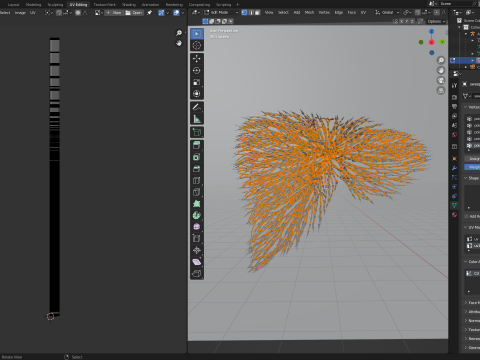Select the Move tool
Screen dimensions: 480x360
pyautogui.click(x=197, y=59)
